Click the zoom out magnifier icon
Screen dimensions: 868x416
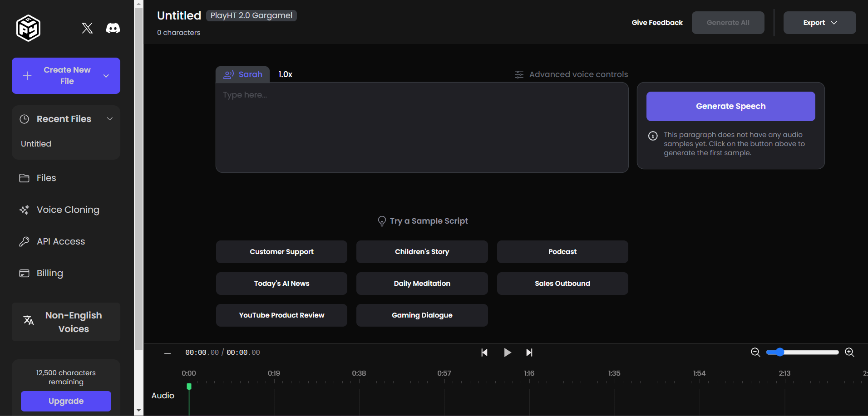(755, 352)
